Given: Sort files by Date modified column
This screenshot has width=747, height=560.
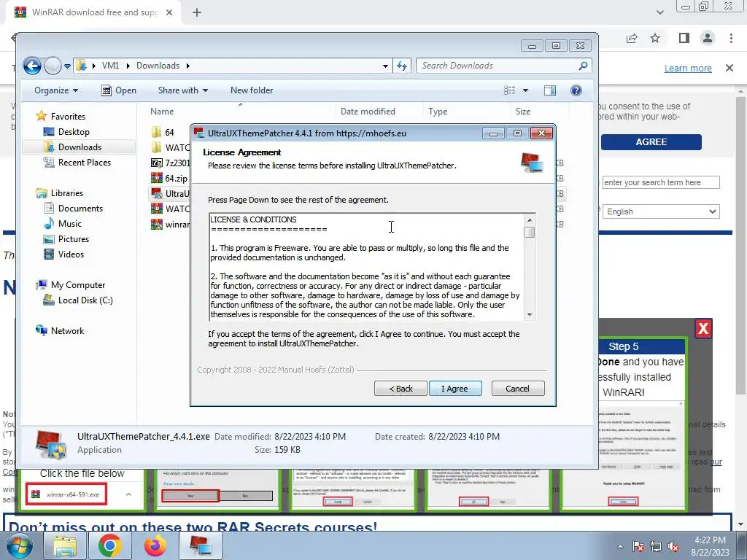Looking at the screenshot, I should click(x=368, y=112).
